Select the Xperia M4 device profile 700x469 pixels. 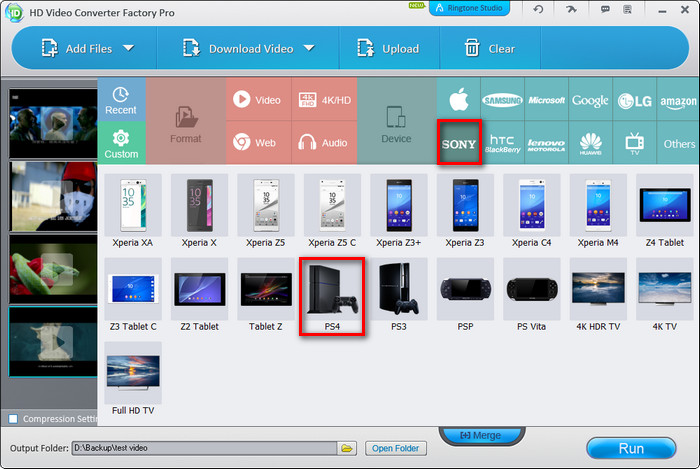tap(598, 211)
